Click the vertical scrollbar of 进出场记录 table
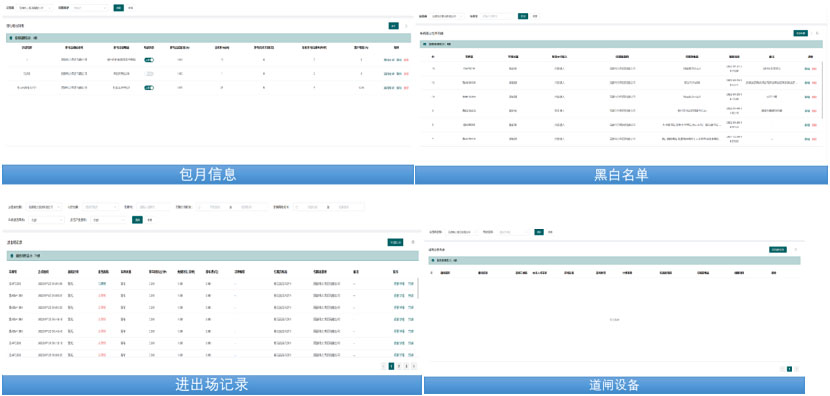 pos(419,289)
